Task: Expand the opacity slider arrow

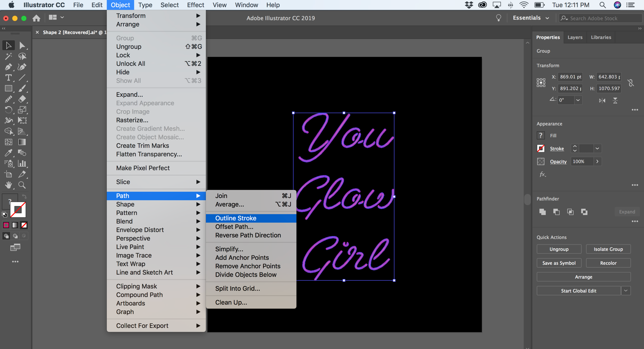Action: pyautogui.click(x=597, y=161)
